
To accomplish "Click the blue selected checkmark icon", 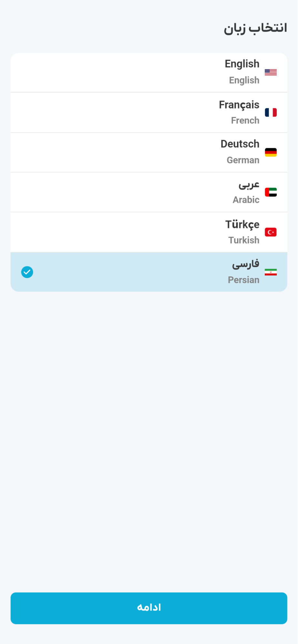I will click(27, 272).
